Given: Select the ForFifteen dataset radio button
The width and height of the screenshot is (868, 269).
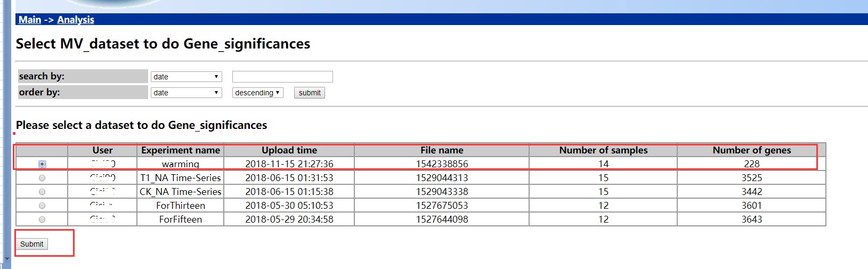Looking at the screenshot, I should 42,219.
